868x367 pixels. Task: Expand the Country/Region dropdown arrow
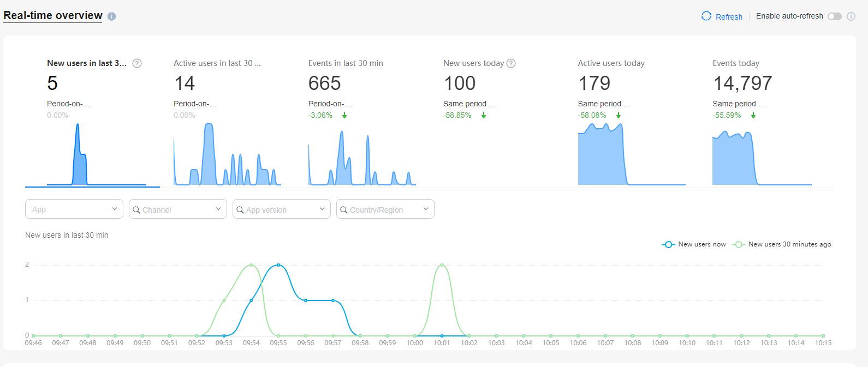[x=426, y=209]
